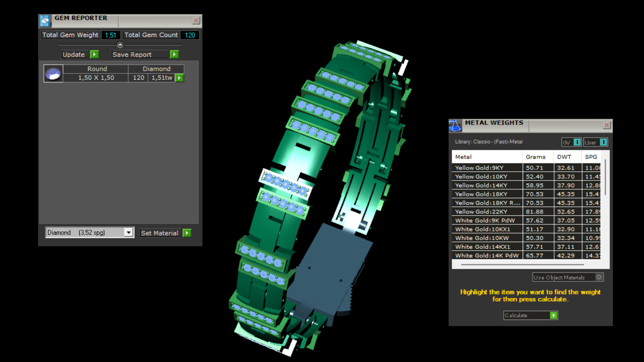This screenshot has width=644, height=362.
Task: Click the Total Gem Weight value 1,51
Action: pos(110,35)
